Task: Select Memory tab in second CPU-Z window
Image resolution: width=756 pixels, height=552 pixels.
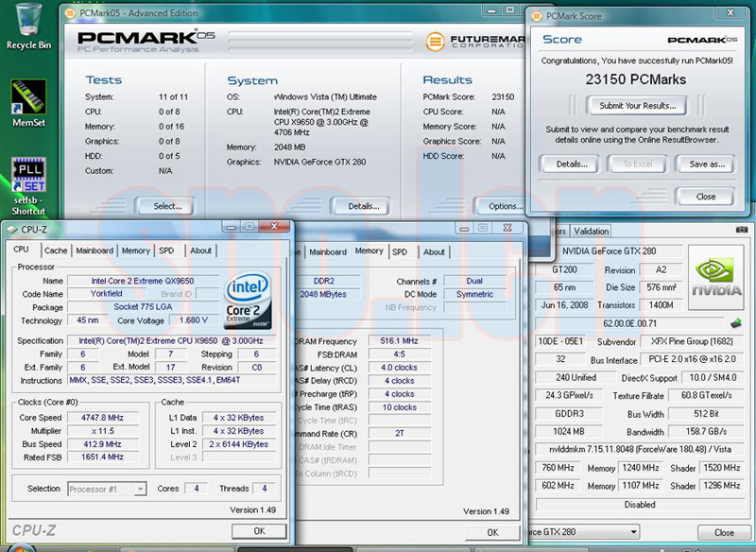Action: tap(369, 250)
